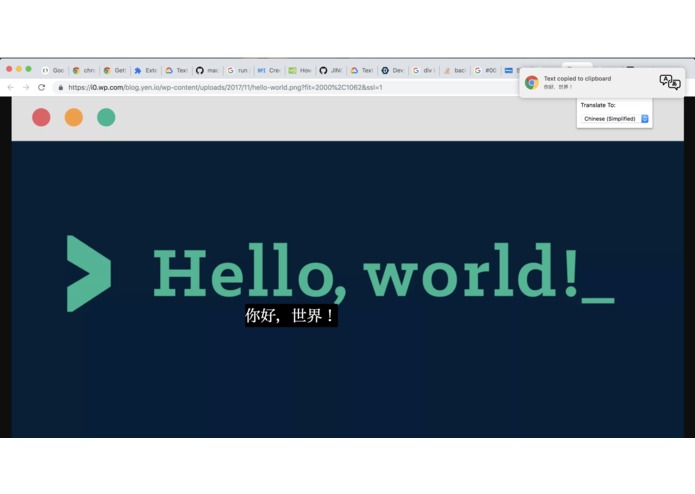The image size is (695, 494).
Task: Click the padlock icon in the address bar
Action: coord(61,87)
